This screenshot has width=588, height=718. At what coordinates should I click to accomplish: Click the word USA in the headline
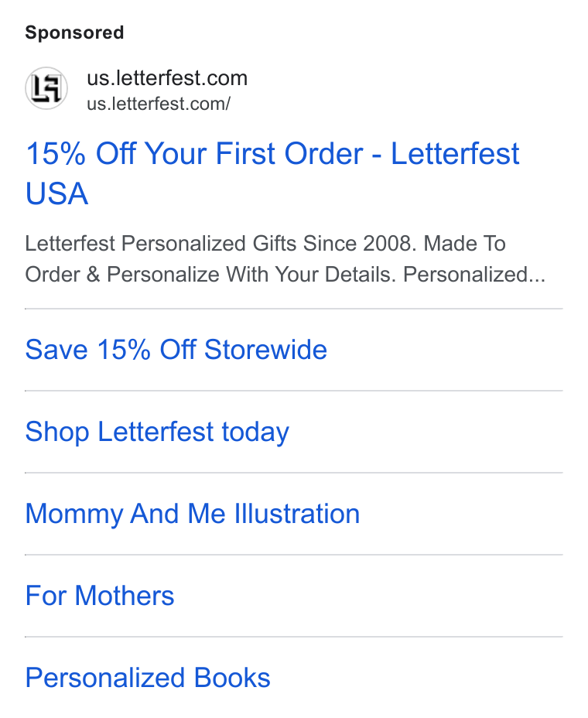pos(56,193)
